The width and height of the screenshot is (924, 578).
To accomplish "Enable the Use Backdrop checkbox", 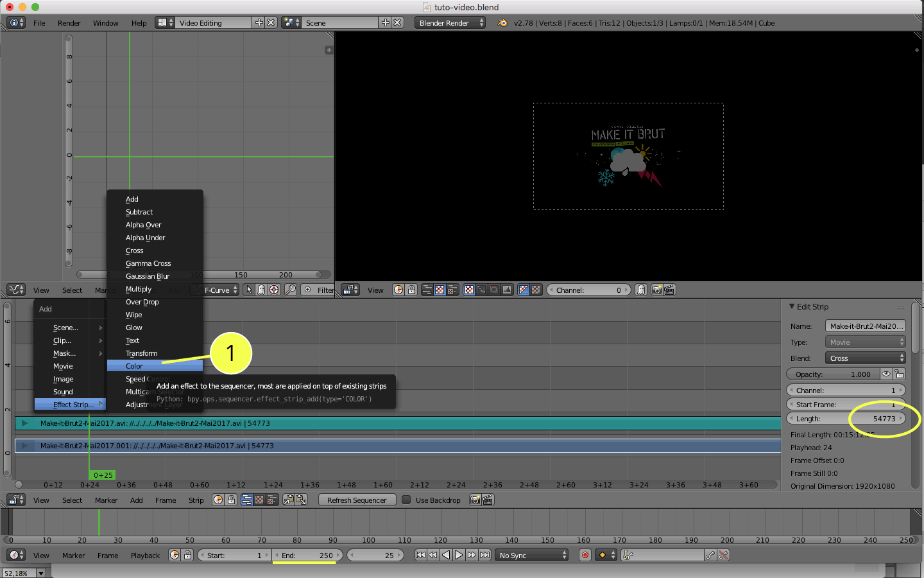I will (407, 500).
